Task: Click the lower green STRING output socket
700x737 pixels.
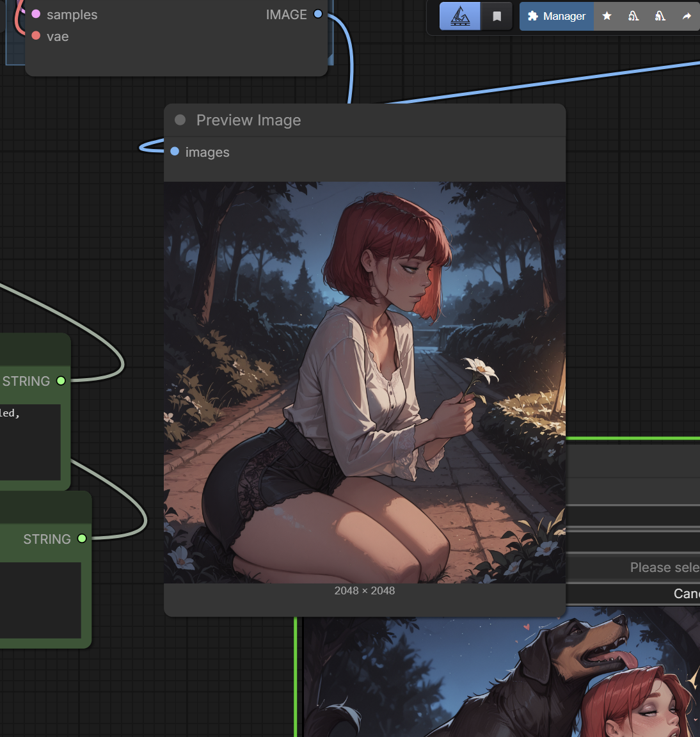Action: tap(82, 539)
